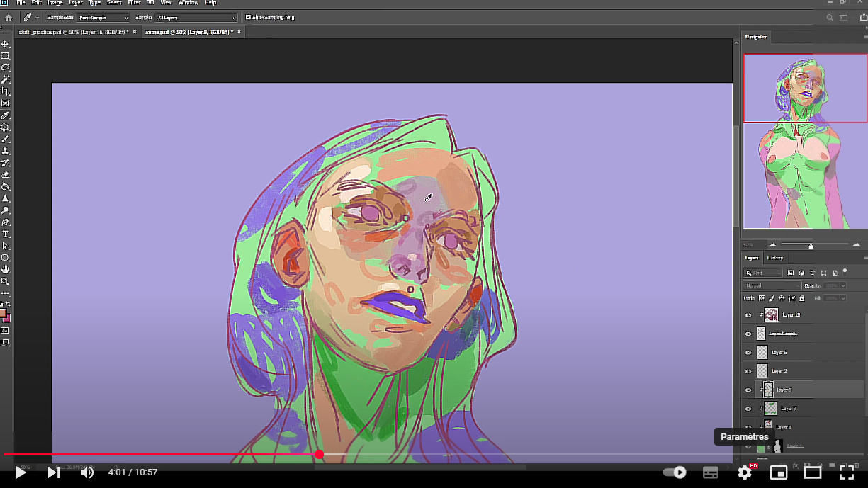
Task: Click the foreground color swatch
Action: coord(4,312)
